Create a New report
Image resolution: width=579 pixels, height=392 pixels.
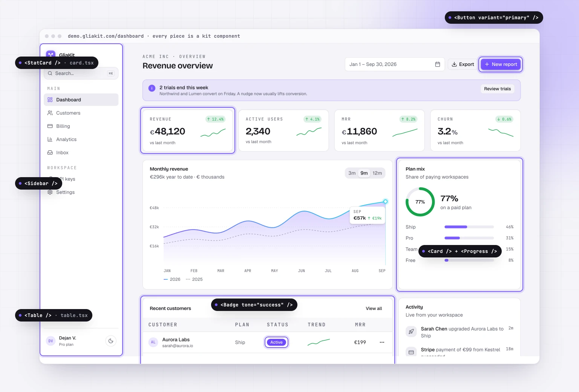[501, 64]
